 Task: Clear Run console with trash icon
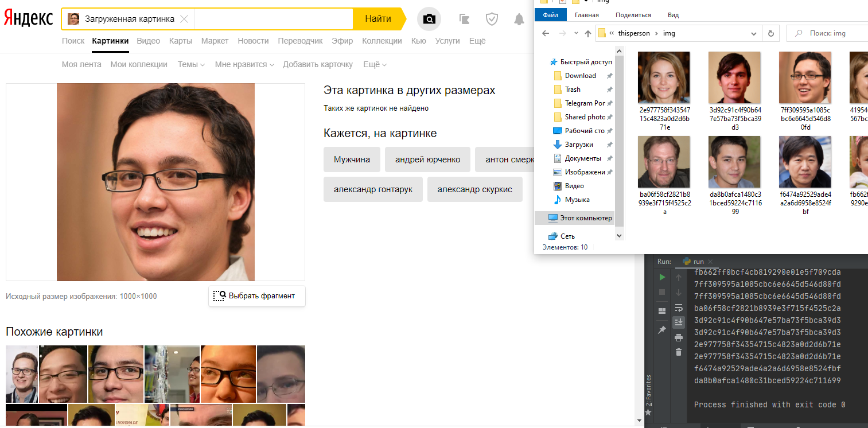(679, 352)
